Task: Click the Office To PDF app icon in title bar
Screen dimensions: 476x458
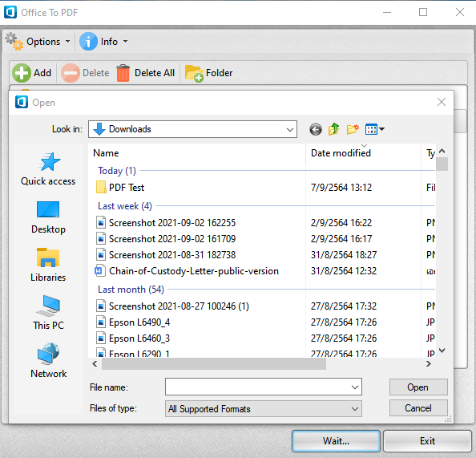Action: [10, 13]
